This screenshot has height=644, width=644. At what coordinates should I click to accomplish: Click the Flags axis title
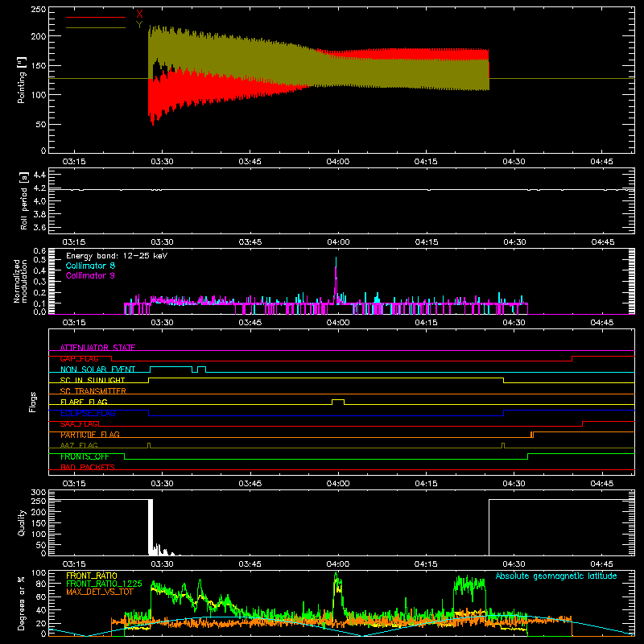[32, 402]
